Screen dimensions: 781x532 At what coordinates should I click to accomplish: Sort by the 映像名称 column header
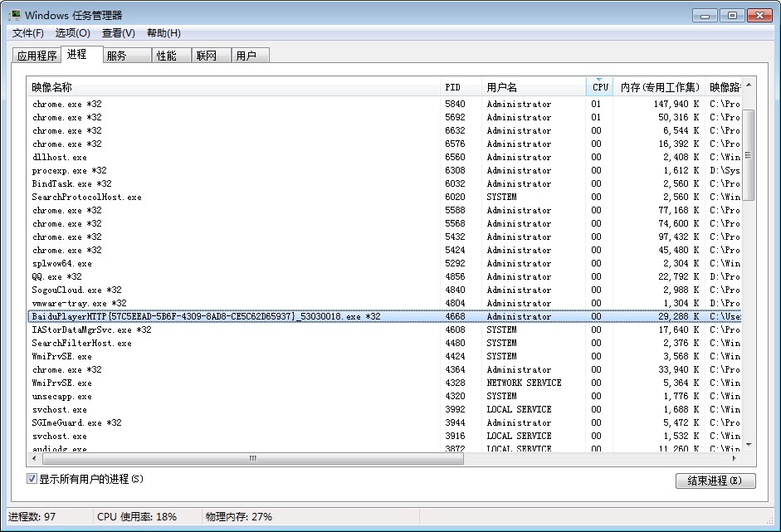[233, 87]
